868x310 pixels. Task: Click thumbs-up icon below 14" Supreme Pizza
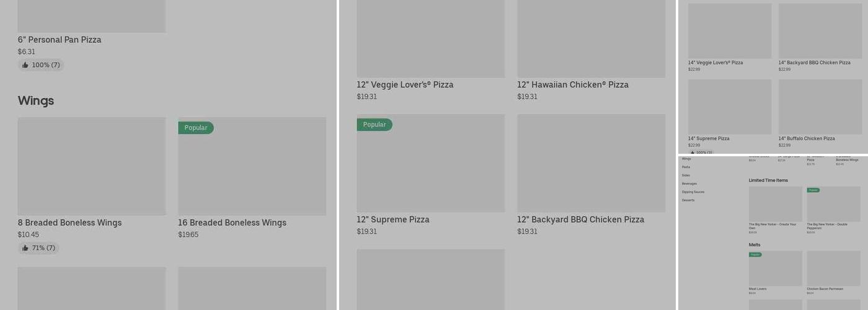[x=693, y=152]
